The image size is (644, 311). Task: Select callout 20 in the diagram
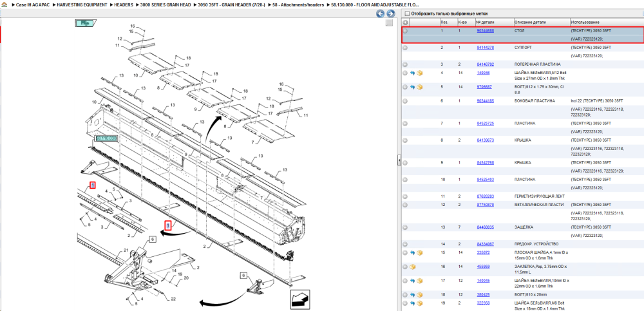pyautogui.click(x=185, y=278)
